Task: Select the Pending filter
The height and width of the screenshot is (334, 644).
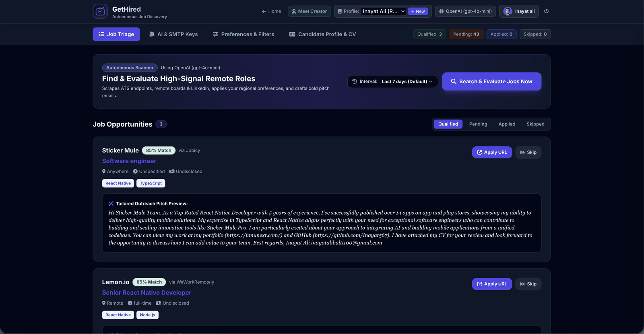Action: pyautogui.click(x=478, y=124)
